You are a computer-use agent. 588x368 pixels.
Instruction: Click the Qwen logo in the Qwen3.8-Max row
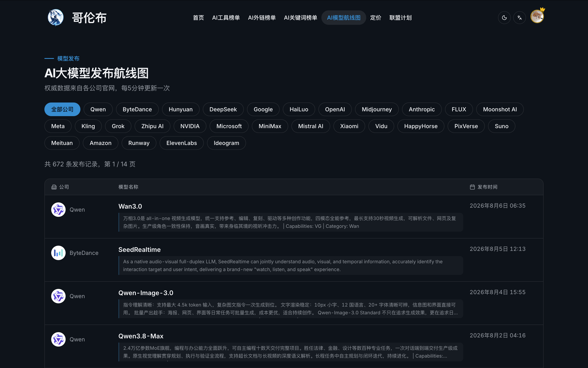(x=58, y=339)
